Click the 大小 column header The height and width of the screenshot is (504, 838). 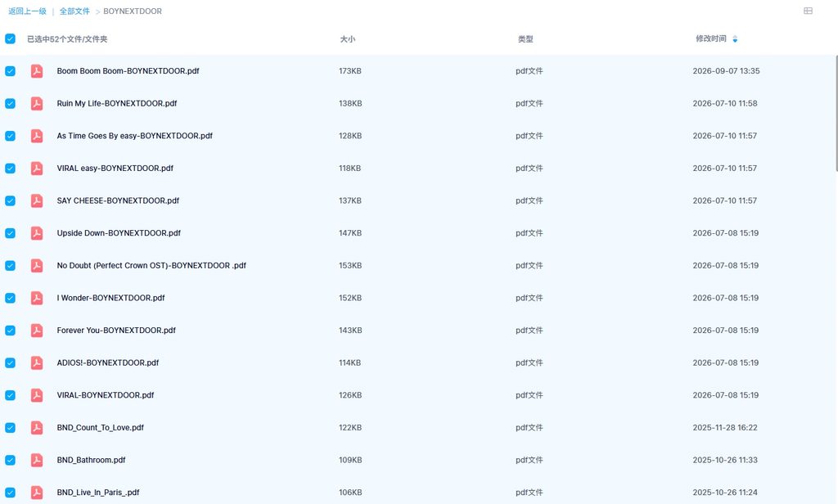[347, 39]
